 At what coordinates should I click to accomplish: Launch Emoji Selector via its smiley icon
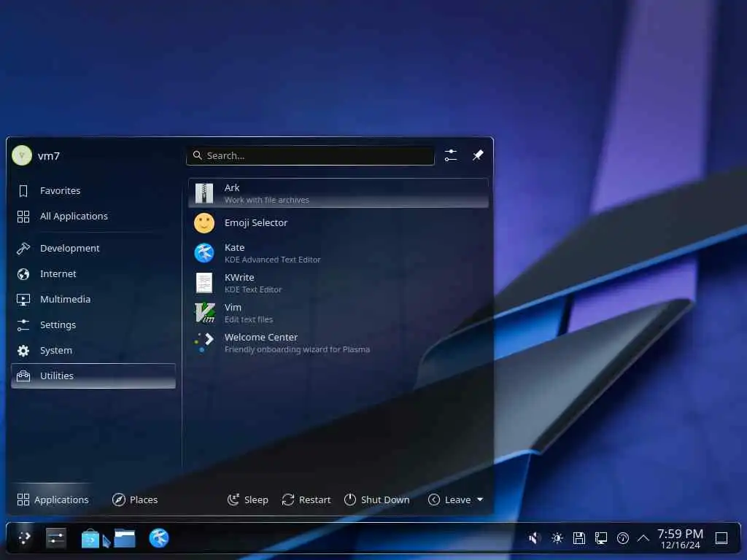coord(204,223)
